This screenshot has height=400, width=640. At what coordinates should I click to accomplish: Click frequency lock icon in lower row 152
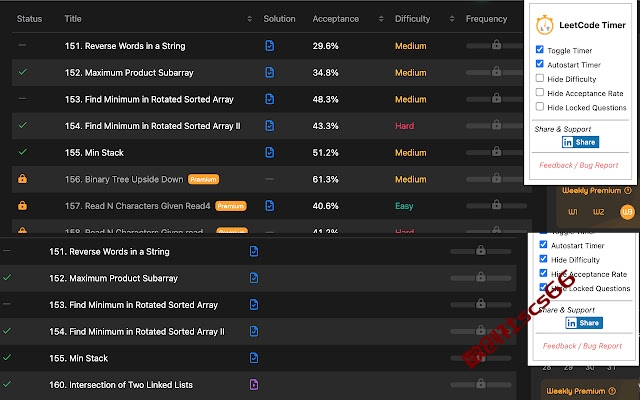(481, 277)
